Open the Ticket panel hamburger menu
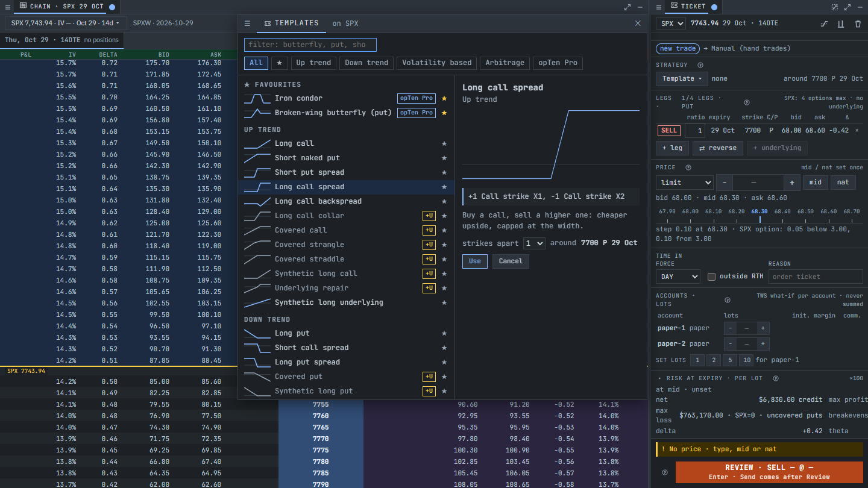This screenshot has height=488, width=868. coord(658,7)
